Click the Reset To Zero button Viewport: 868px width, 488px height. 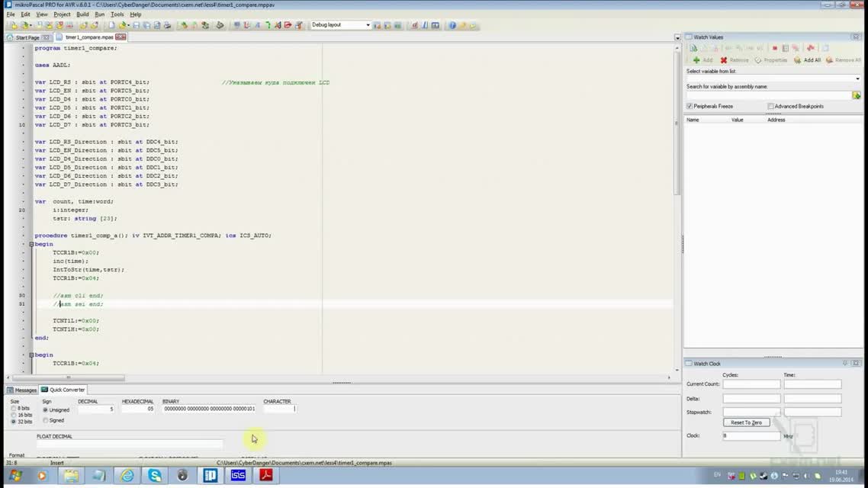coord(746,422)
